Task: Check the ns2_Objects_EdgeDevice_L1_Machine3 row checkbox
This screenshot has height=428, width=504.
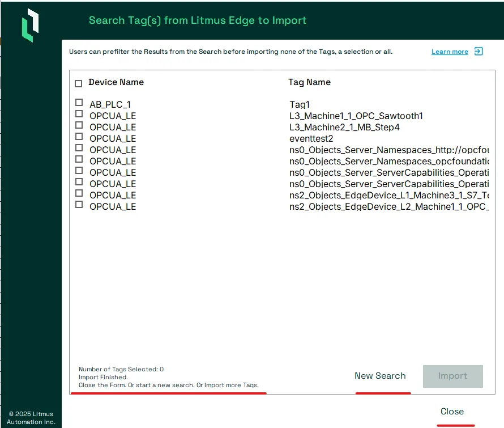Action: point(79,193)
